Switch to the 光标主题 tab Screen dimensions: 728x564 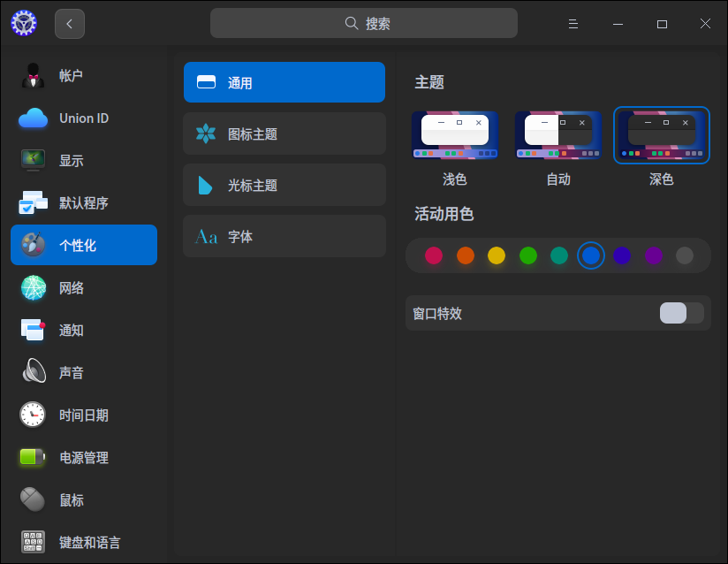[284, 185]
